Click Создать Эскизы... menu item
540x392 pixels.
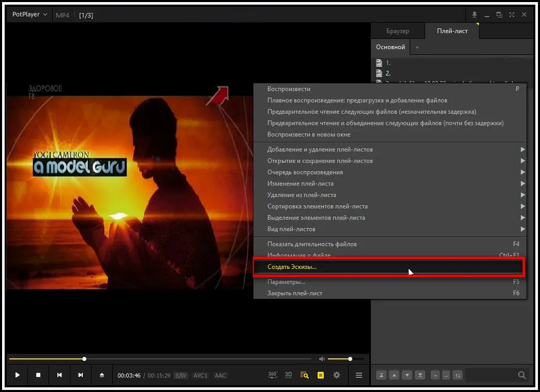point(389,267)
